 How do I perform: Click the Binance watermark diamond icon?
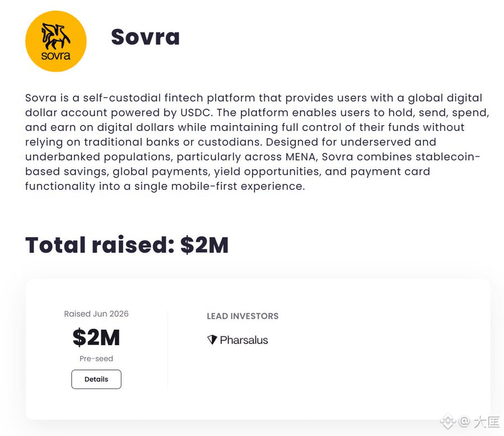[448, 421]
